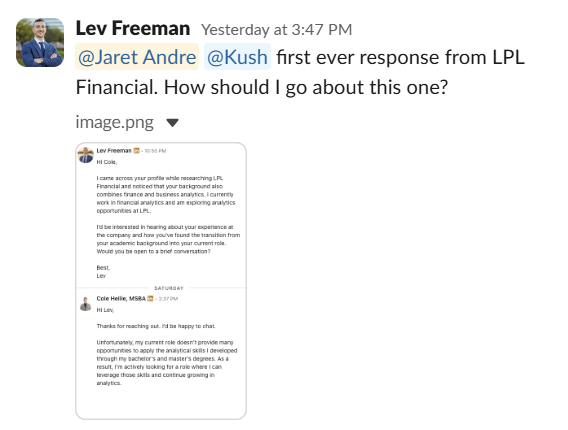
Task: Click the SATURDAY date divider
Action: point(169,288)
